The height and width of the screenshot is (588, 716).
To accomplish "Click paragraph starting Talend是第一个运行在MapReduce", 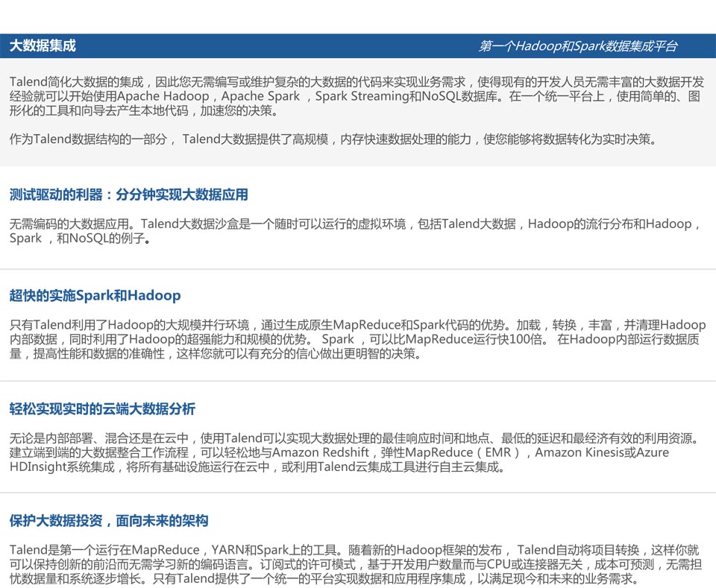I will tap(355, 564).
